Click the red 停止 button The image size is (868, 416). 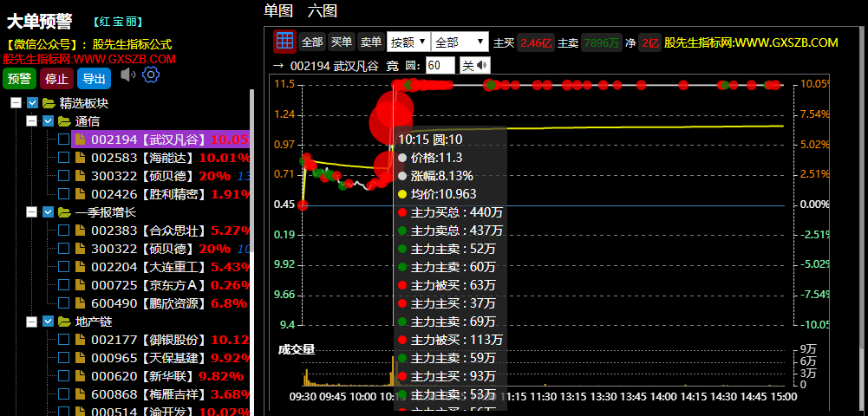56,79
